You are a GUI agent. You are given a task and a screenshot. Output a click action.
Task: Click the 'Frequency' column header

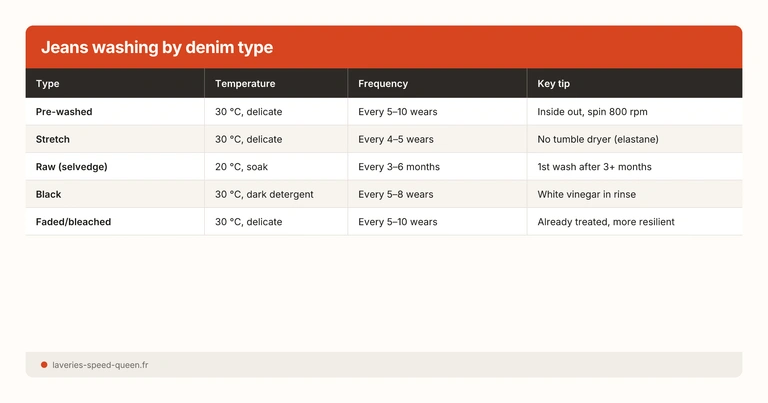point(383,84)
